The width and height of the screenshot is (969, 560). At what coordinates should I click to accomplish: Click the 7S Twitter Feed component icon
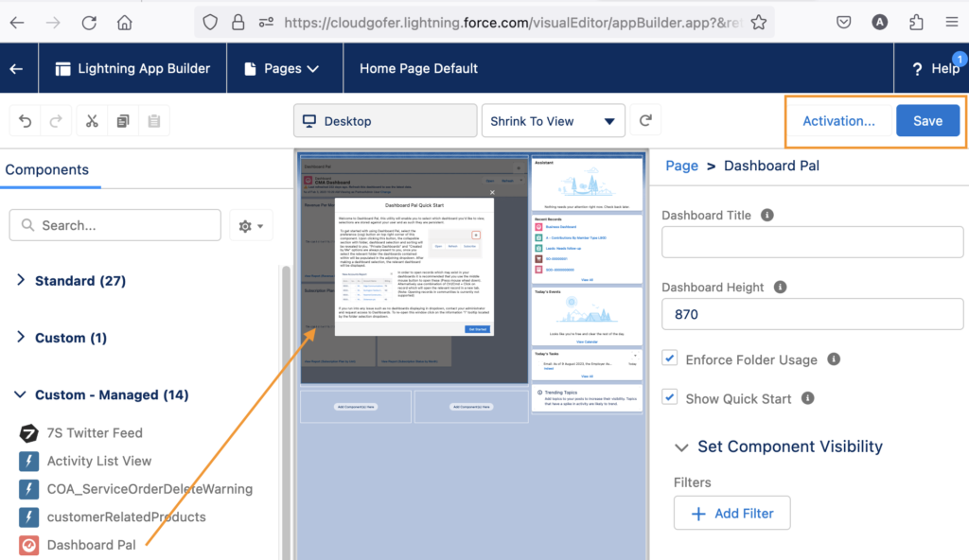pyautogui.click(x=29, y=433)
